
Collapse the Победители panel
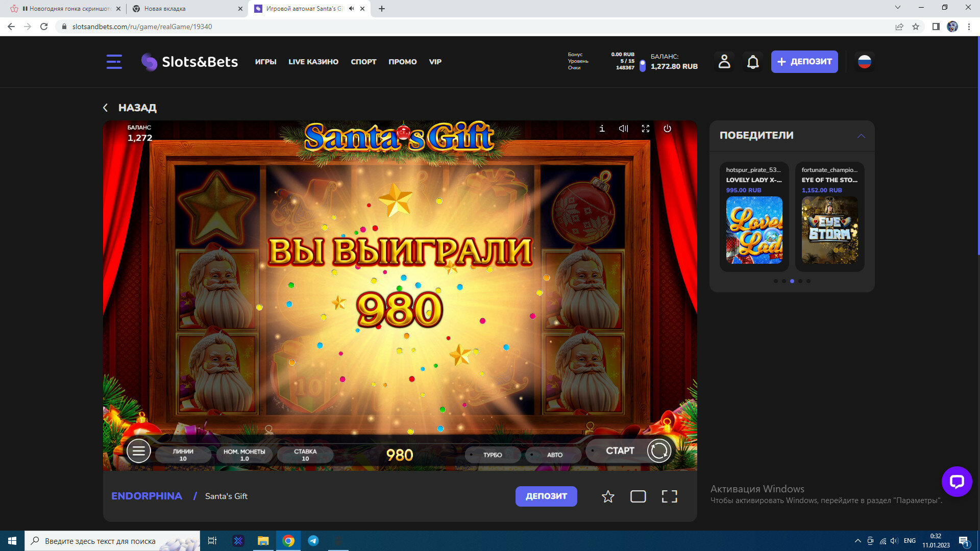pos(861,136)
